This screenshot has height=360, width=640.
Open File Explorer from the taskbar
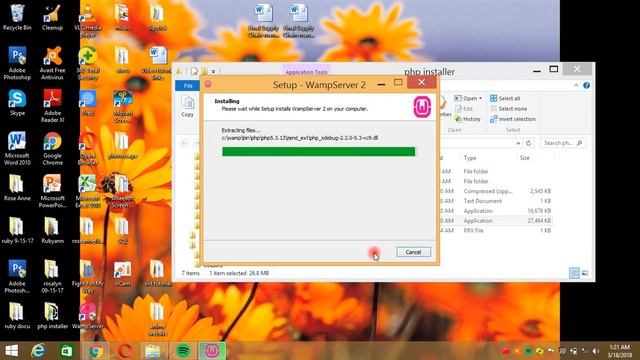coord(153,351)
